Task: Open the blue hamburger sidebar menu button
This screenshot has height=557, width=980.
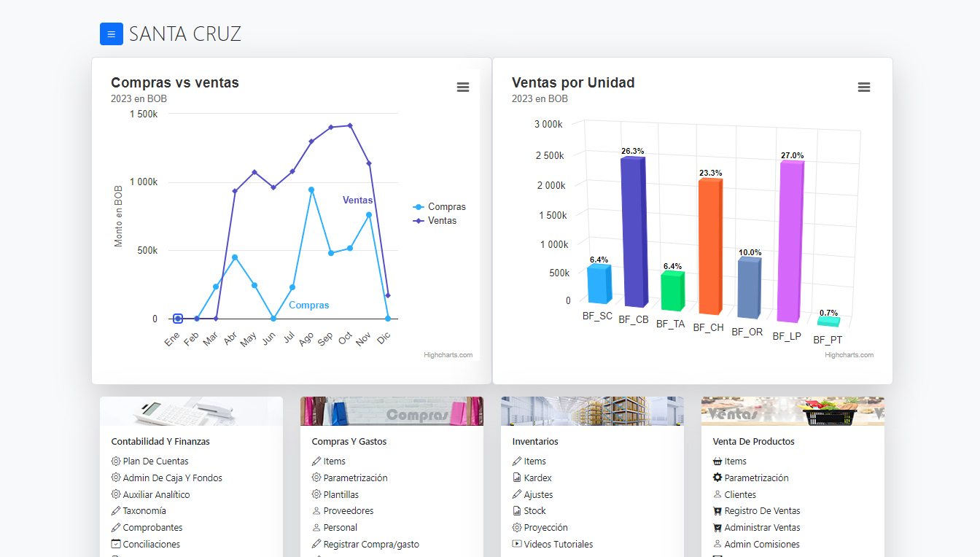Action: click(112, 34)
